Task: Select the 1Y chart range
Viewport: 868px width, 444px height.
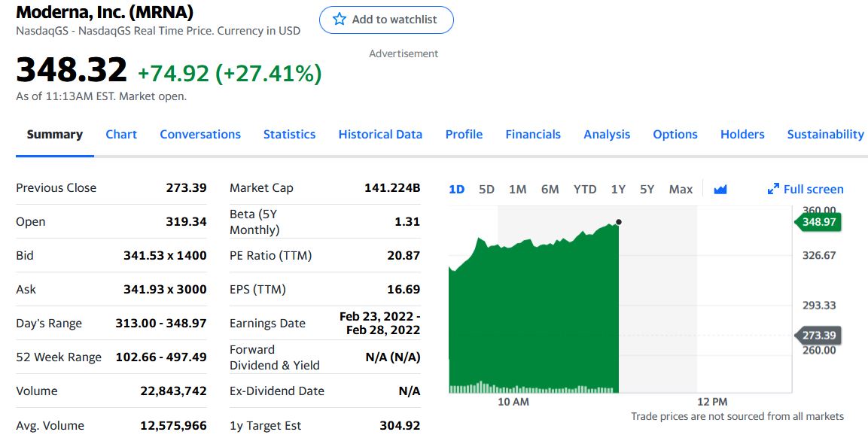Action: click(618, 190)
